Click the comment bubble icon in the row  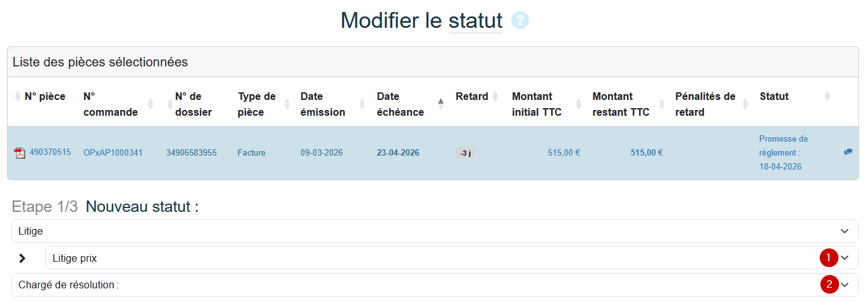848,152
